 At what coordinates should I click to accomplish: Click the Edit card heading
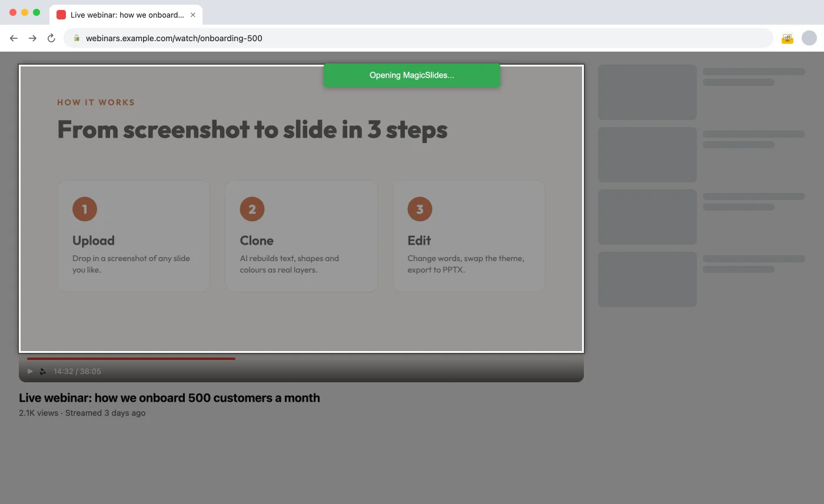tap(419, 241)
